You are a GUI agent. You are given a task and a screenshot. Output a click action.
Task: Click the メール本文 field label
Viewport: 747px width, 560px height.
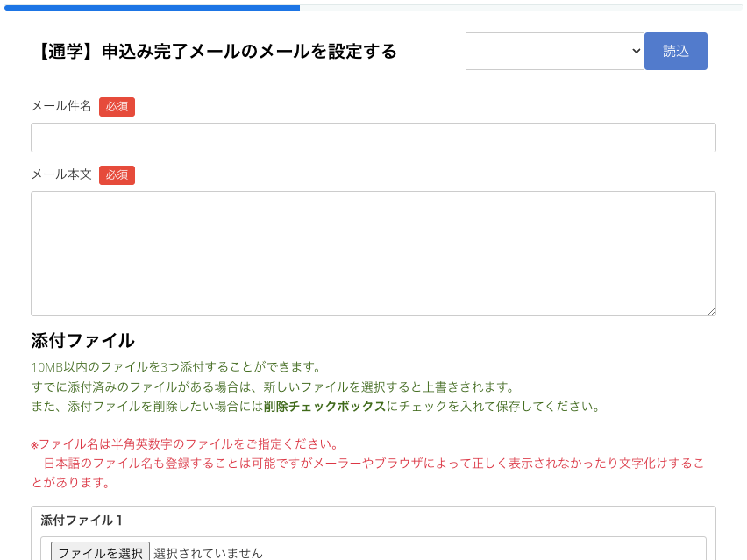61,174
